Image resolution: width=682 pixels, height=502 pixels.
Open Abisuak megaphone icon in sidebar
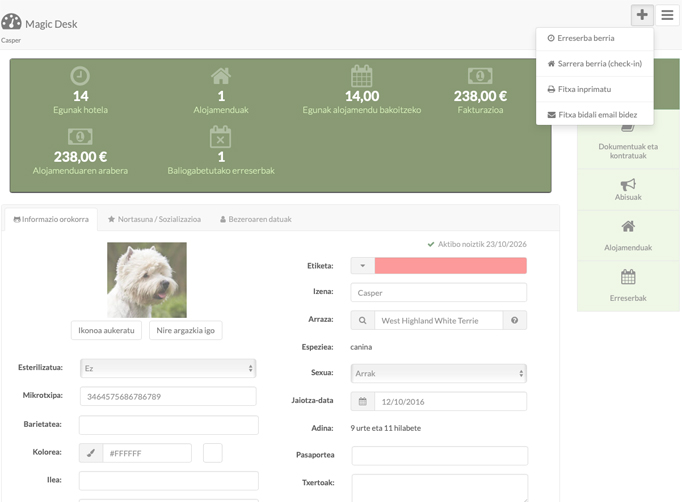[x=628, y=184]
